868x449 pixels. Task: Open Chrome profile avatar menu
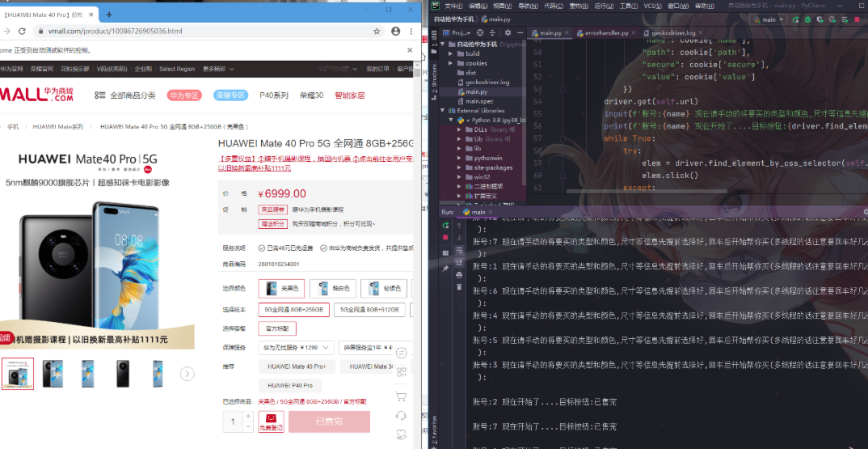396,31
